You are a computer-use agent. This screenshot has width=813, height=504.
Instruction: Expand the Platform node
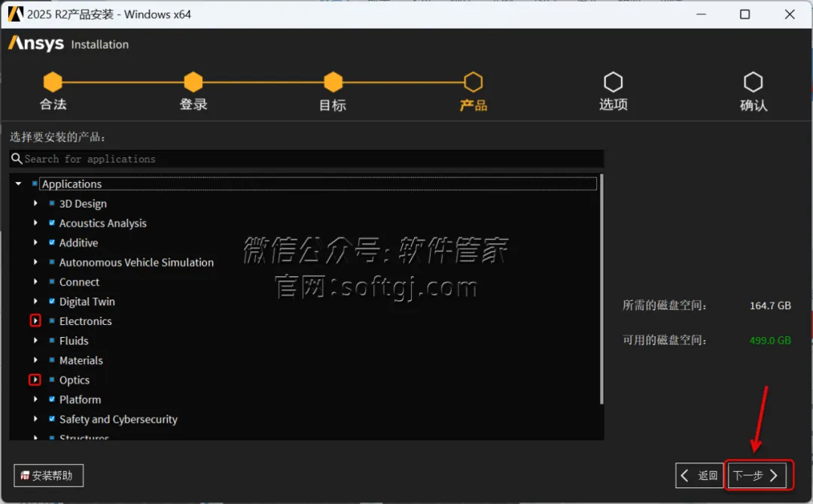tap(35, 399)
